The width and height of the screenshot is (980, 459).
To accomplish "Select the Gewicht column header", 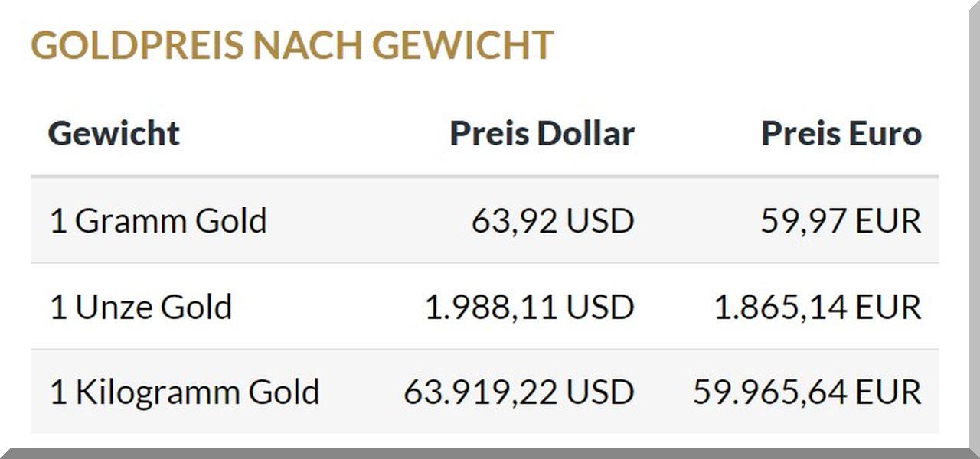I will tap(113, 133).
